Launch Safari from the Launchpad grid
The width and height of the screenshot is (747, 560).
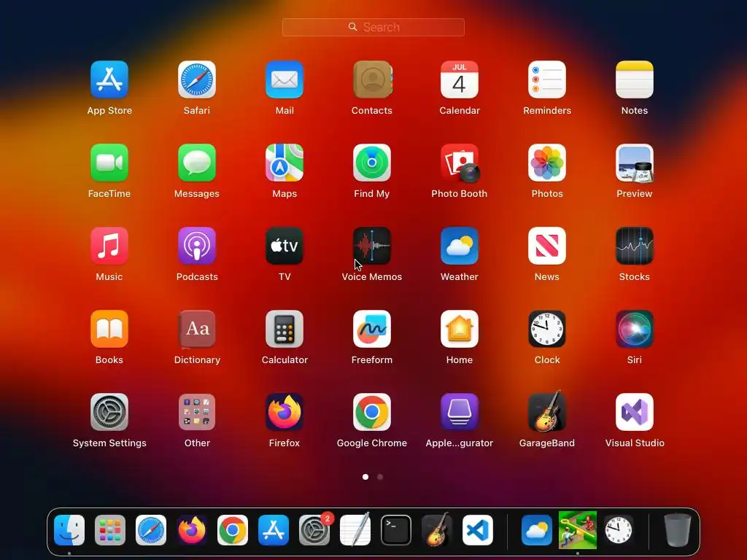click(x=197, y=79)
